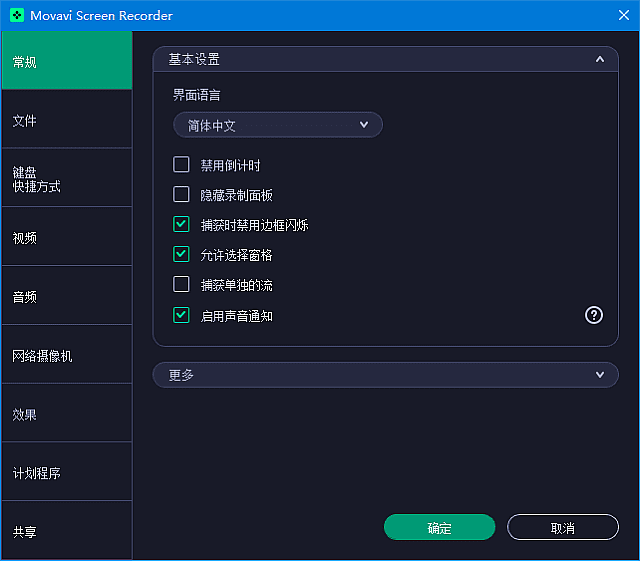
Task: Open the 网络摄像机 tab
Action: click(66, 355)
